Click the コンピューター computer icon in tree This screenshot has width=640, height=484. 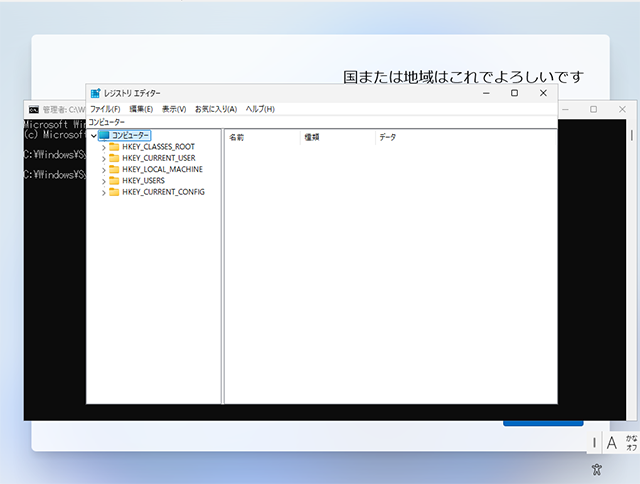(x=104, y=135)
